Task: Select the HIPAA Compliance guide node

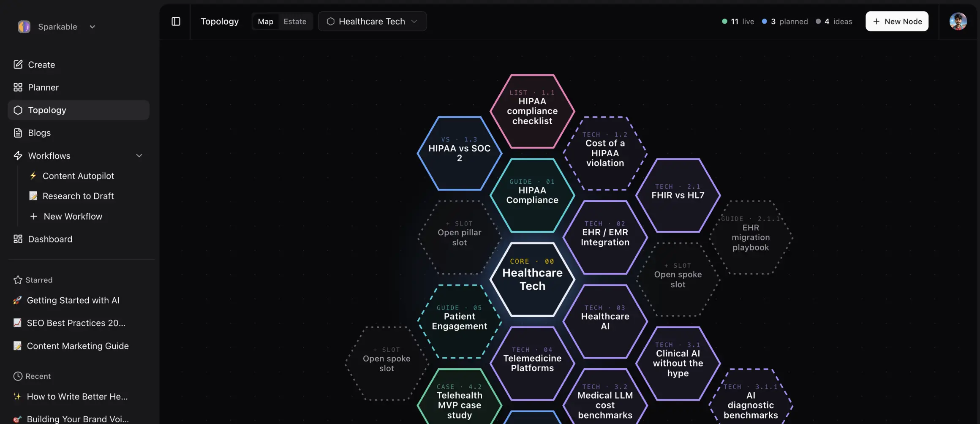Action: (x=532, y=195)
